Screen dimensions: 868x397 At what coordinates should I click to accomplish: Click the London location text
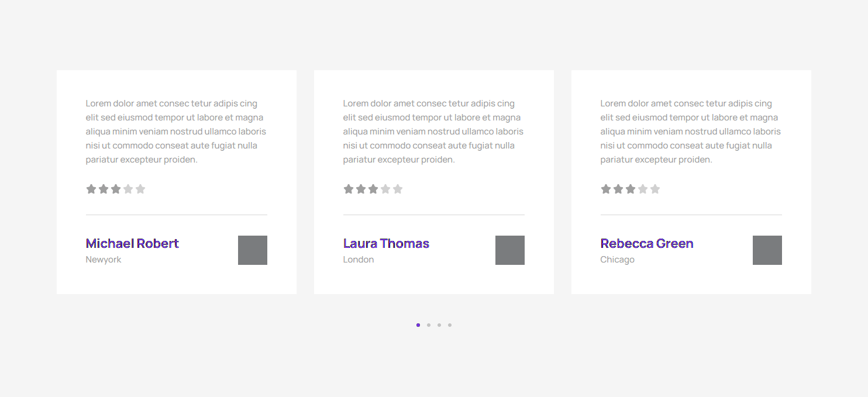click(x=359, y=260)
